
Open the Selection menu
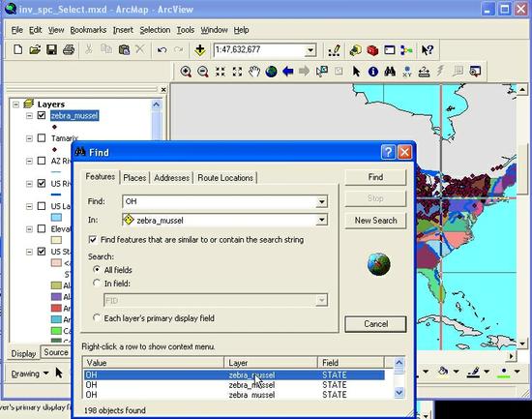[155, 30]
